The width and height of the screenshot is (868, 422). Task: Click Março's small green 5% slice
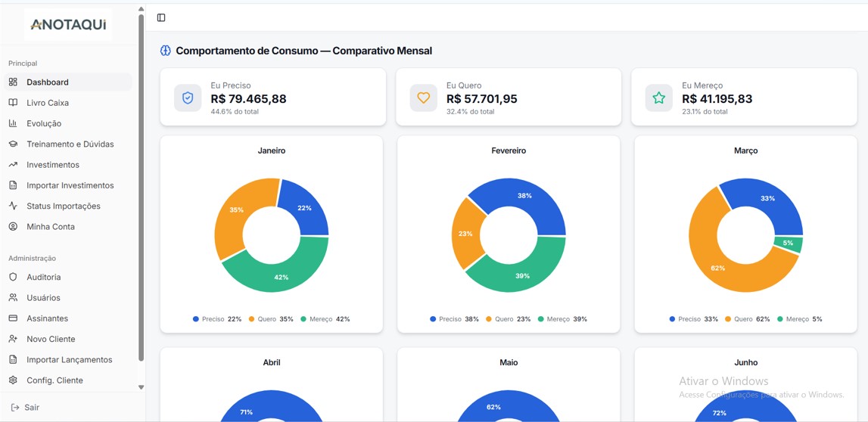pos(789,244)
